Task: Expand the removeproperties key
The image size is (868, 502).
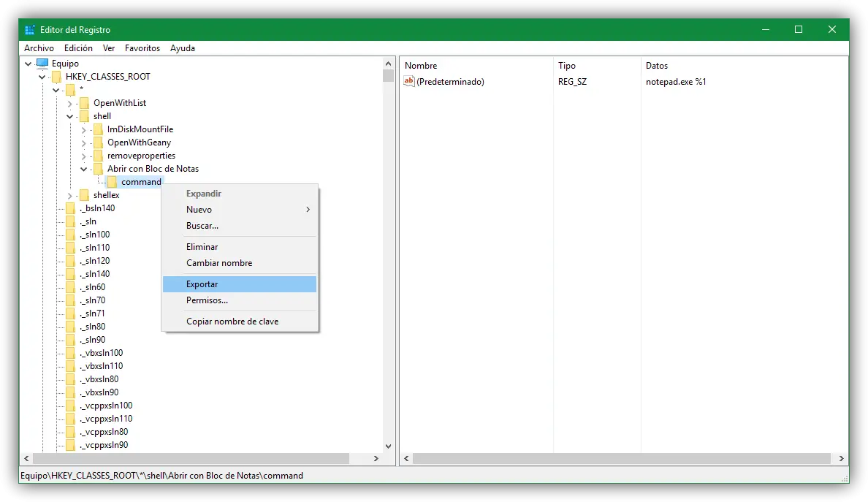Action: coord(83,156)
